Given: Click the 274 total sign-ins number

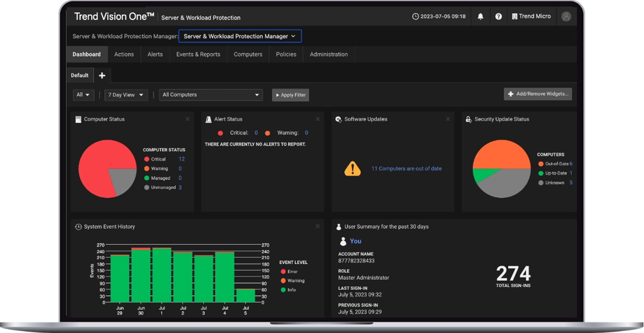Looking at the screenshot, I should (513, 273).
